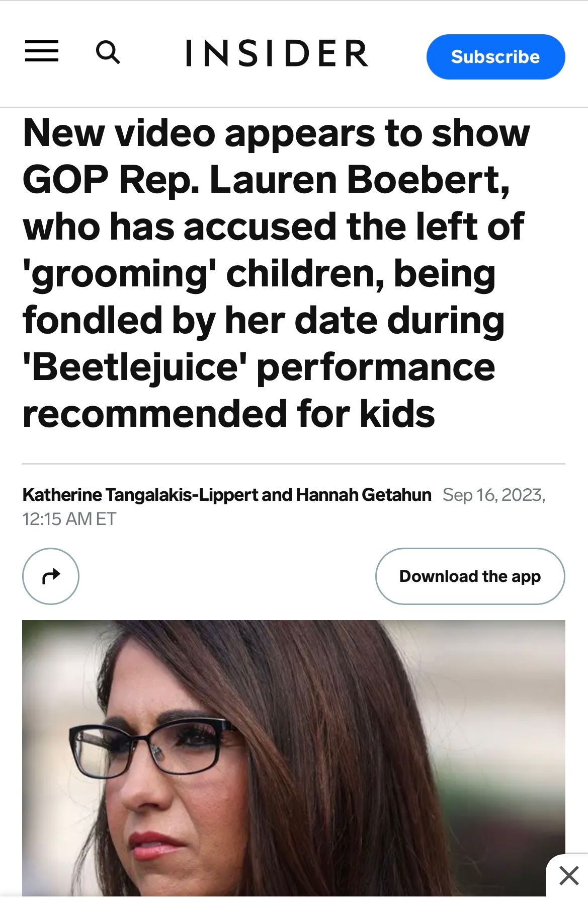Click the 12:15 AM ET timestamp

pos(69,519)
